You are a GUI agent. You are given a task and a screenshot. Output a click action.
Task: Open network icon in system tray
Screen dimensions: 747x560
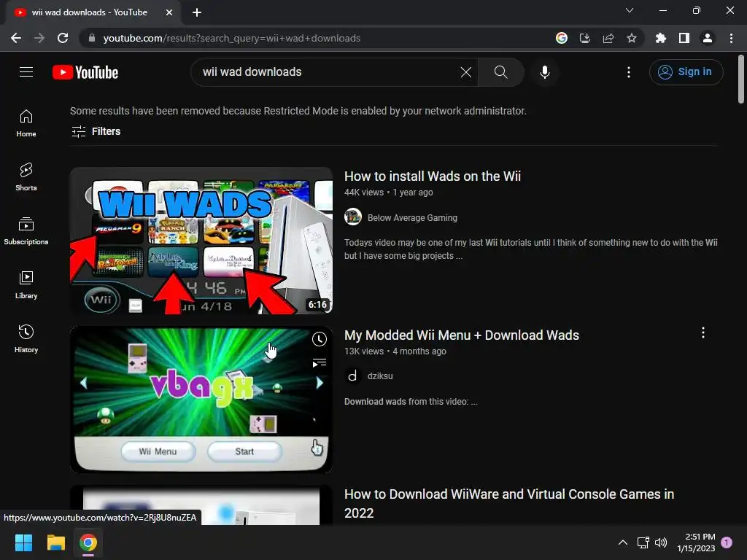pos(643,542)
